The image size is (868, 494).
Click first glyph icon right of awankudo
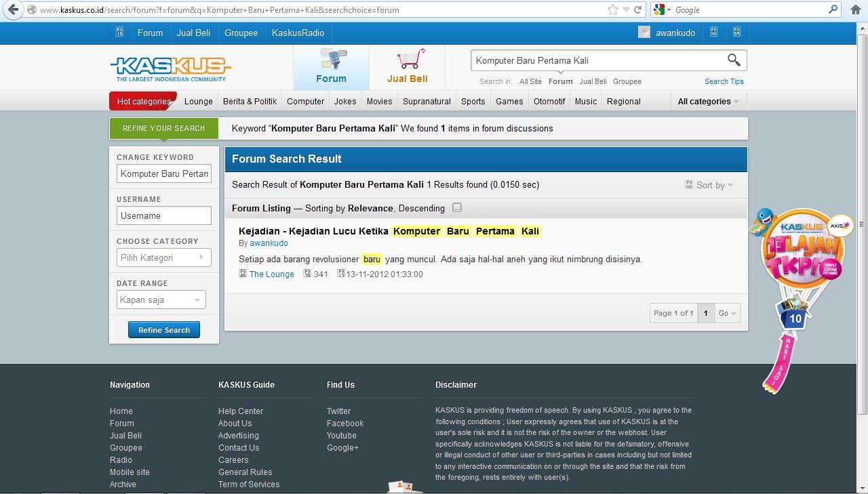[713, 32]
